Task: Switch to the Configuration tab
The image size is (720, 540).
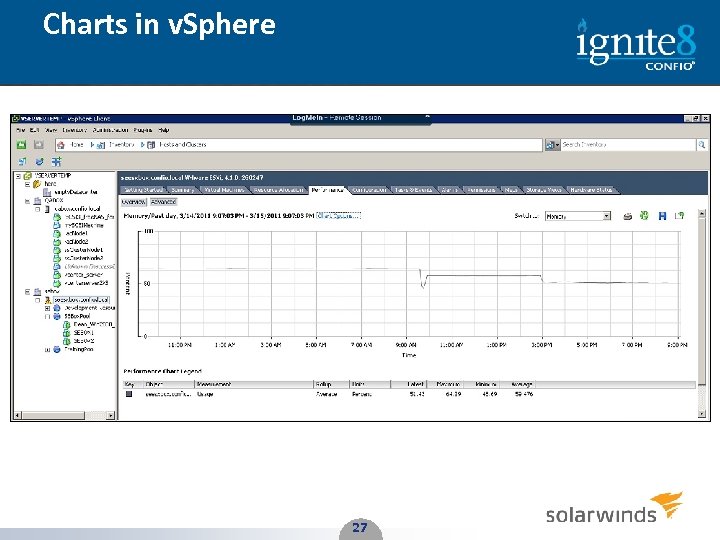Action: (370, 190)
